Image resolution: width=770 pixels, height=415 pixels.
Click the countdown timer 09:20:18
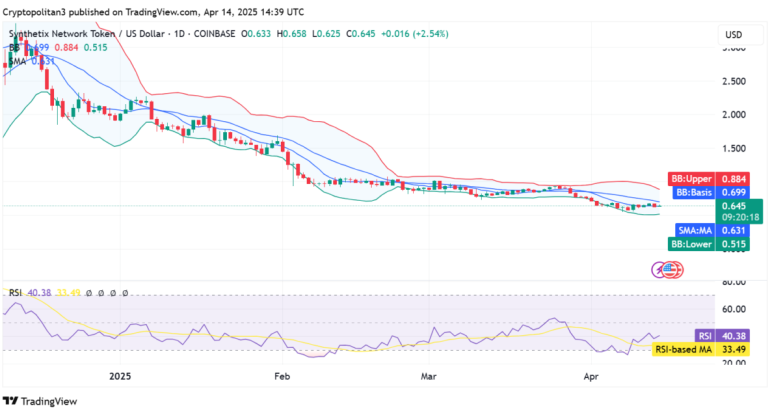[x=740, y=217]
